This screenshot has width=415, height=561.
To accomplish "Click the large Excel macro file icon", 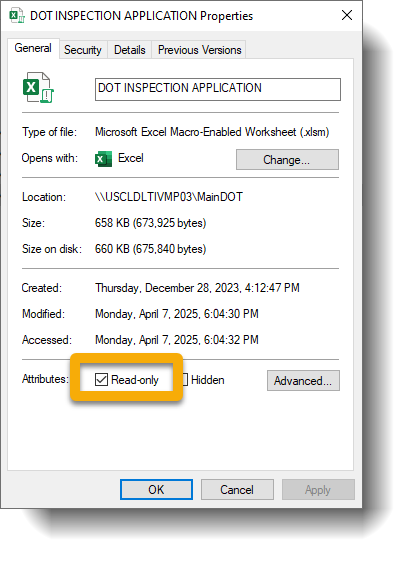I will pos(38,88).
